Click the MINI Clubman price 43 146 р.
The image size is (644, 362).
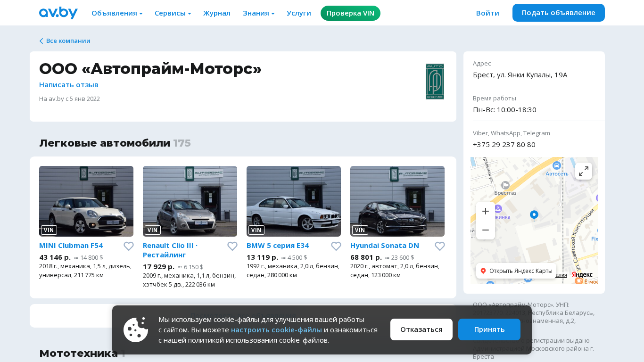click(x=55, y=257)
